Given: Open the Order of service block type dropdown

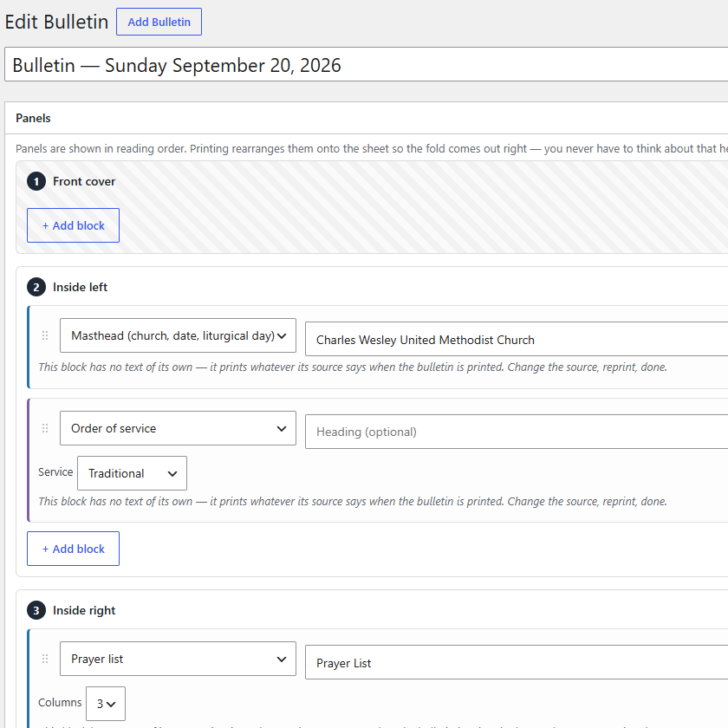Looking at the screenshot, I should [178, 428].
